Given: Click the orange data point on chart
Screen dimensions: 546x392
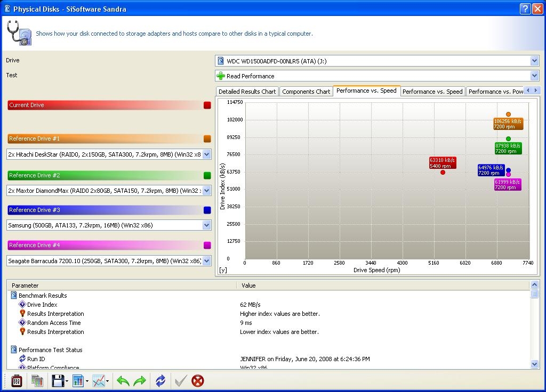Looking at the screenshot, I should tap(508, 114).
